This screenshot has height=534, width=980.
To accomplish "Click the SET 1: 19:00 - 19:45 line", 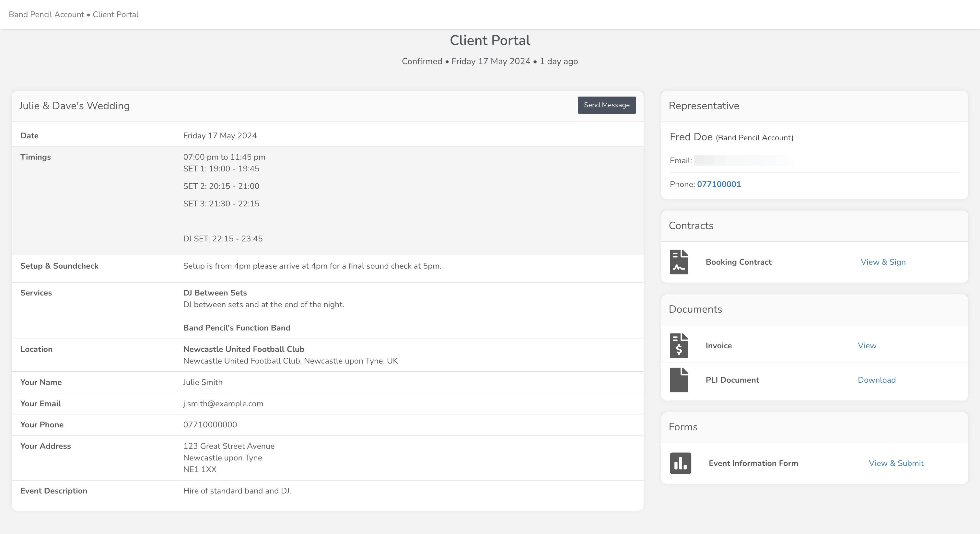I will point(221,169).
